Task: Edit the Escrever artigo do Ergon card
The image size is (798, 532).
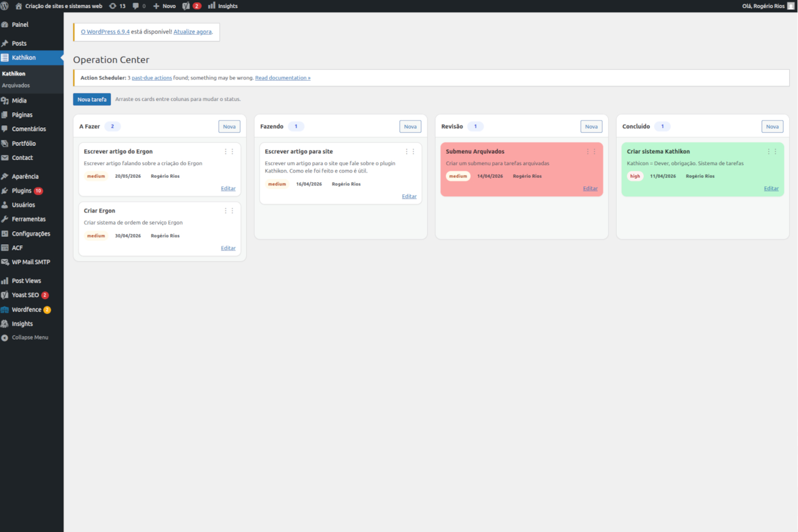Action: (x=228, y=189)
